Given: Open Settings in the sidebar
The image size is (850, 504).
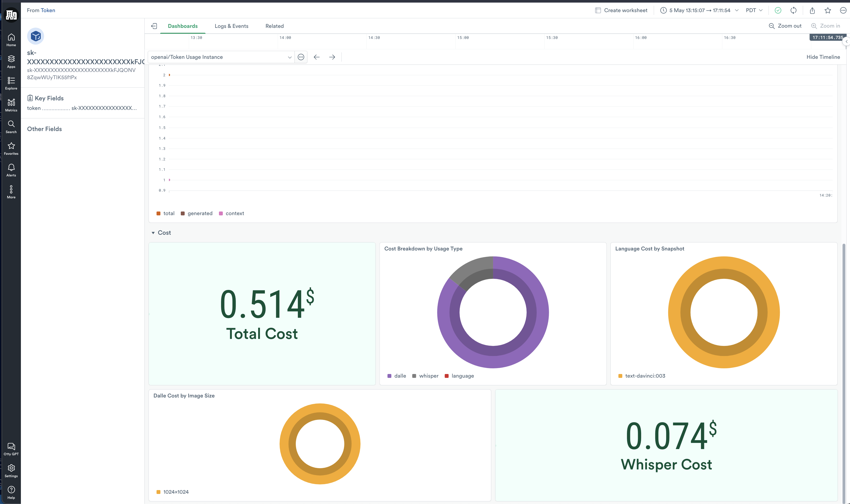Looking at the screenshot, I should point(11,471).
